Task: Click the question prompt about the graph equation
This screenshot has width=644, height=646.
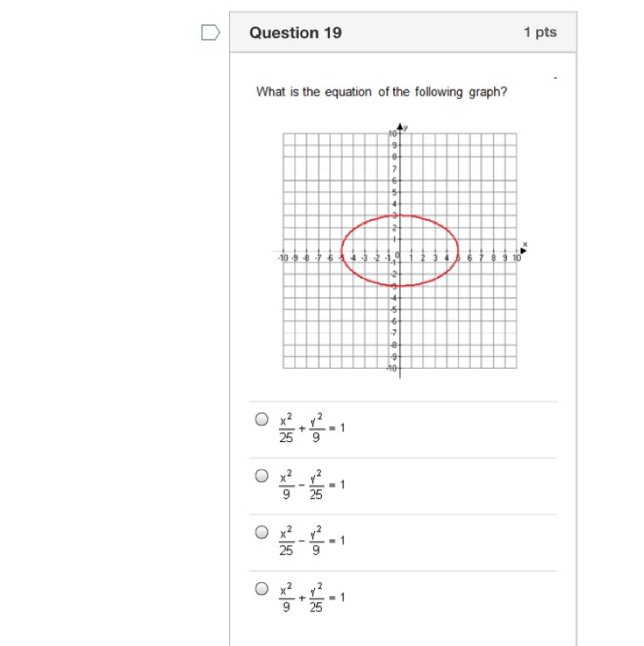Action: click(381, 91)
